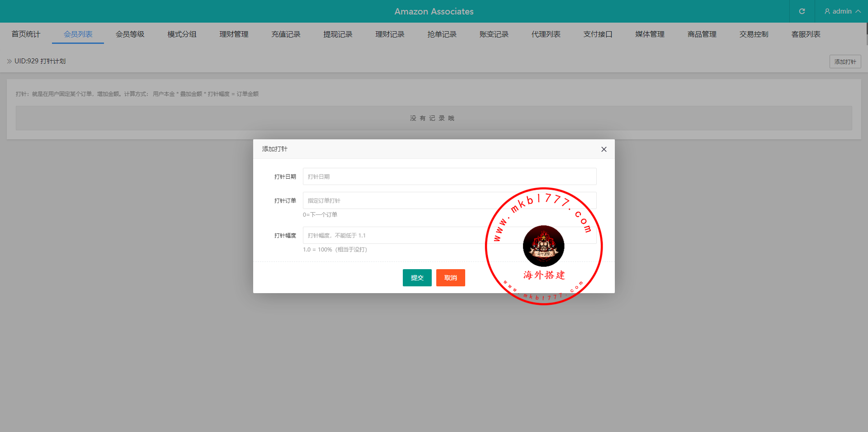868x432 pixels.
Task: Cancel the dialog with 取消 button
Action: pyautogui.click(x=450, y=278)
